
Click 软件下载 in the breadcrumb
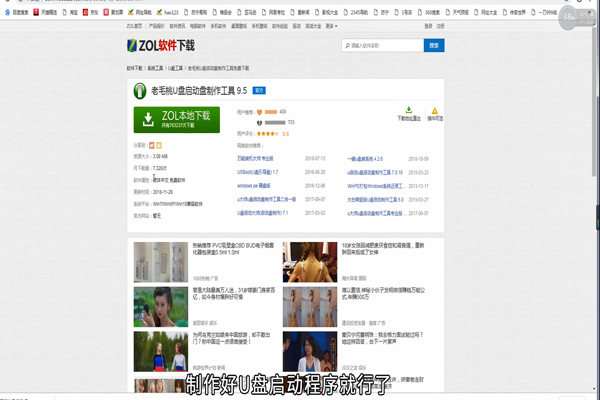pos(134,68)
